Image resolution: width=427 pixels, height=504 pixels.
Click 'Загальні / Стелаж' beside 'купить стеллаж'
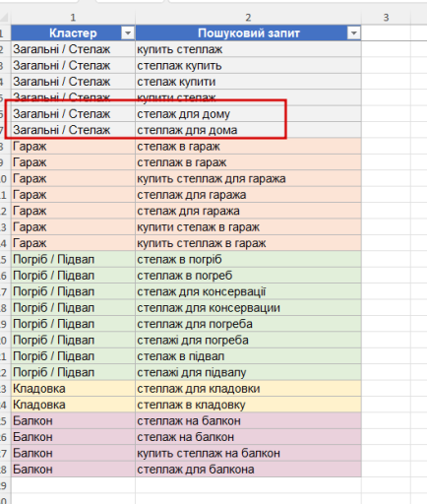click(x=73, y=49)
